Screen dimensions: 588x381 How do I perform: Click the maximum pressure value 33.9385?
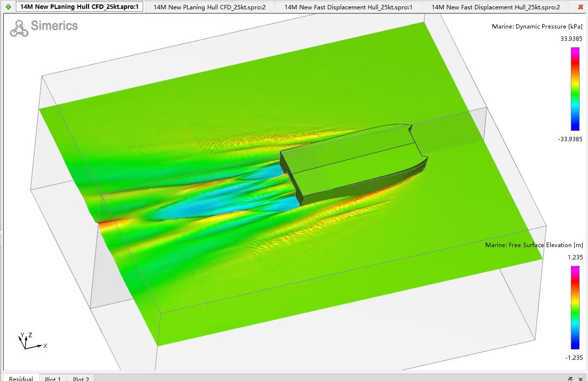571,38
